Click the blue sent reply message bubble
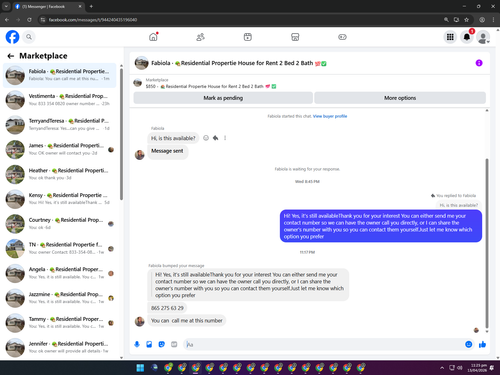Image resolution: width=500 pixels, height=375 pixels. (381, 226)
